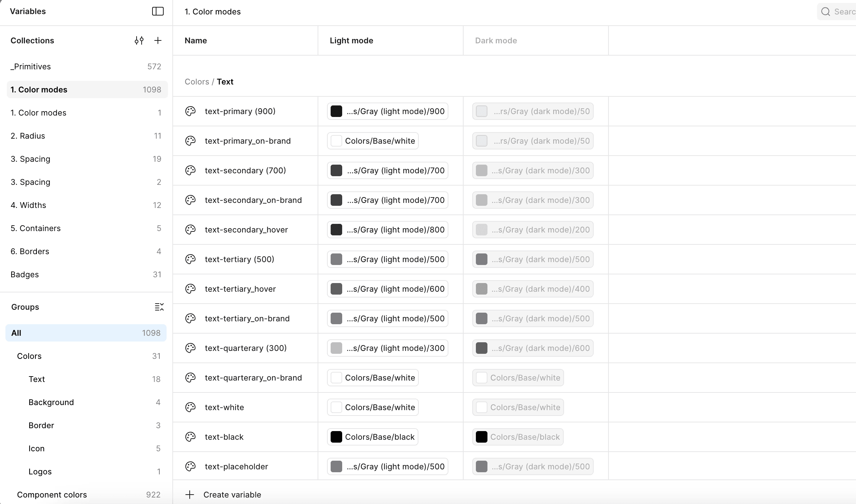Select the Colors group in tree
This screenshot has height=504, width=856.
(29, 356)
